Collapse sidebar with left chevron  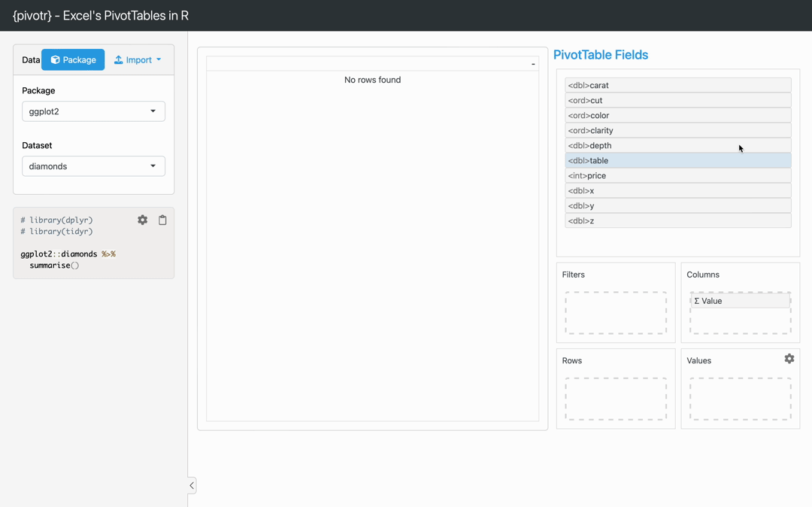pyautogui.click(x=192, y=485)
